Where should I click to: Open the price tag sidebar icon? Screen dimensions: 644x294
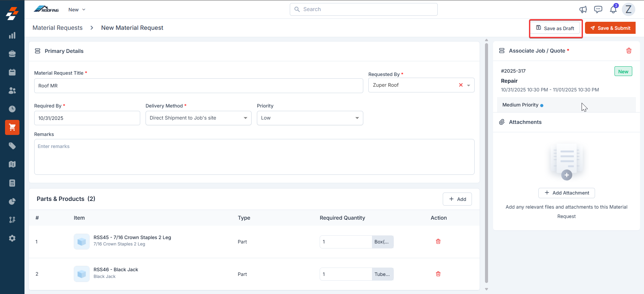pos(12,146)
